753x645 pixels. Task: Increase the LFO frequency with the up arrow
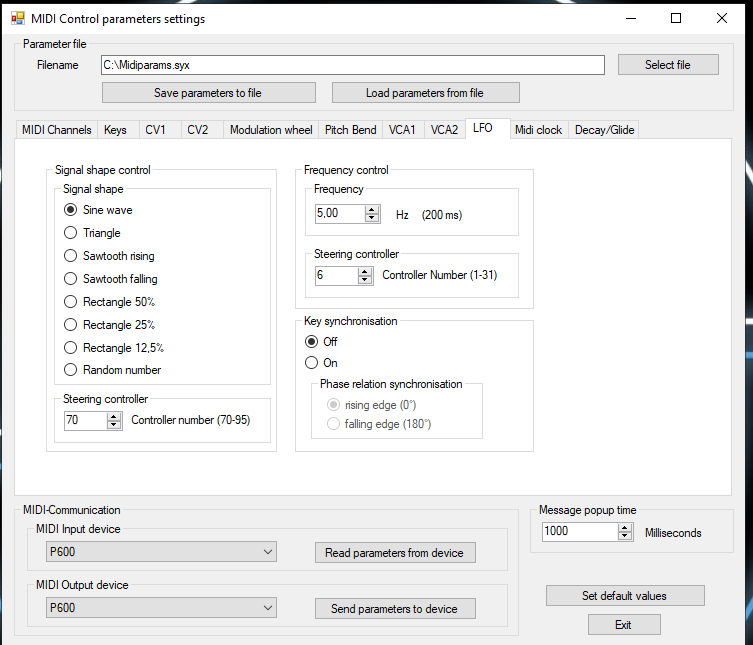click(x=372, y=210)
